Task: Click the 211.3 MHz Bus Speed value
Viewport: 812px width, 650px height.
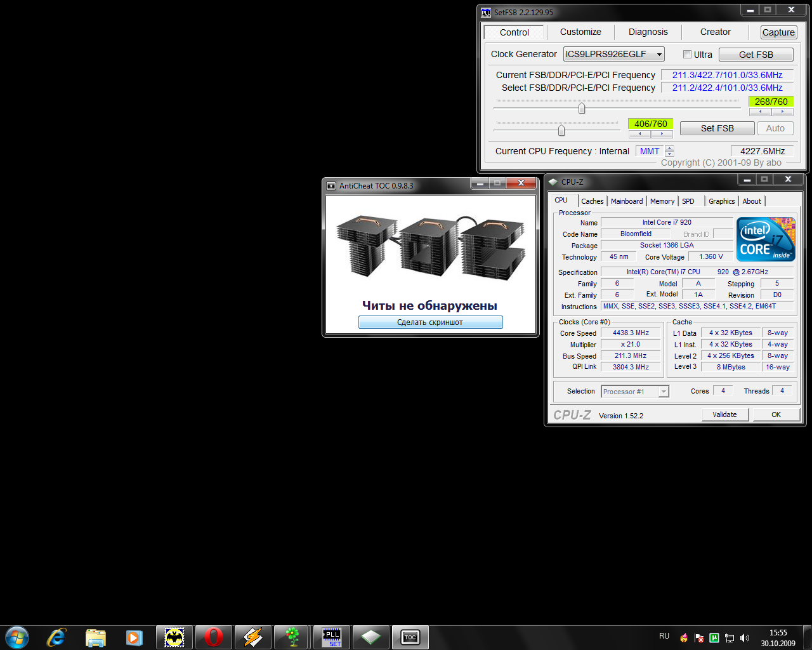Action: coord(631,355)
